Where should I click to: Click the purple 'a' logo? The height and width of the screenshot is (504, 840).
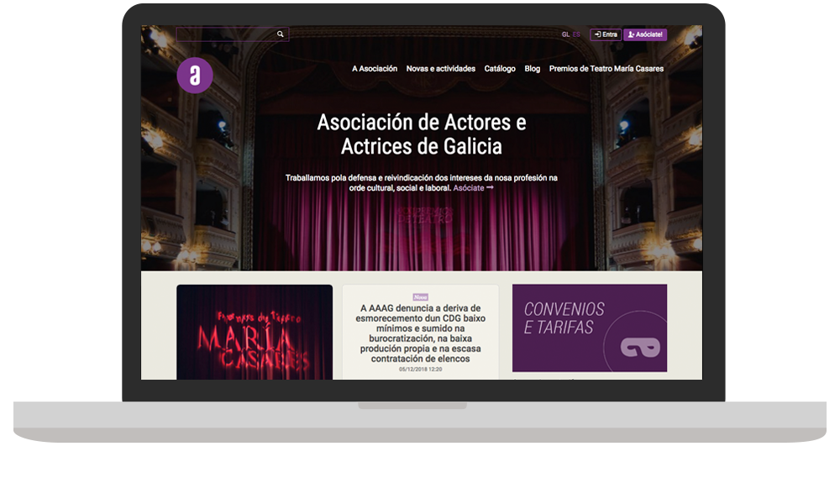(x=195, y=76)
